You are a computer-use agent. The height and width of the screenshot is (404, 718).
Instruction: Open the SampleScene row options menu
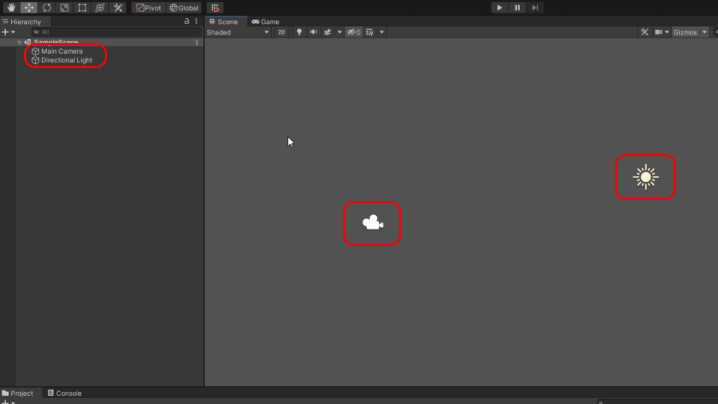click(x=197, y=42)
